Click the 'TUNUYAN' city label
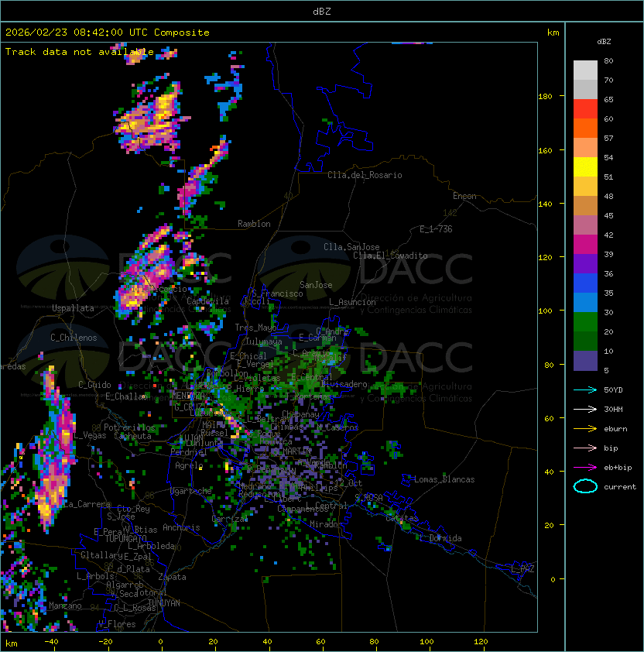The height and width of the screenshot is (652, 644). pyautogui.click(x=164, y=603)
